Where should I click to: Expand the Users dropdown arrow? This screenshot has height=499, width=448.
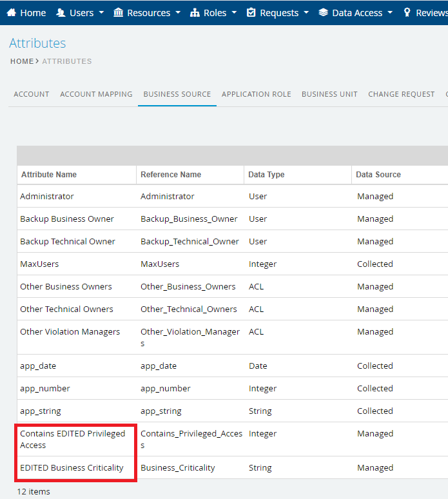coord(101,13)
